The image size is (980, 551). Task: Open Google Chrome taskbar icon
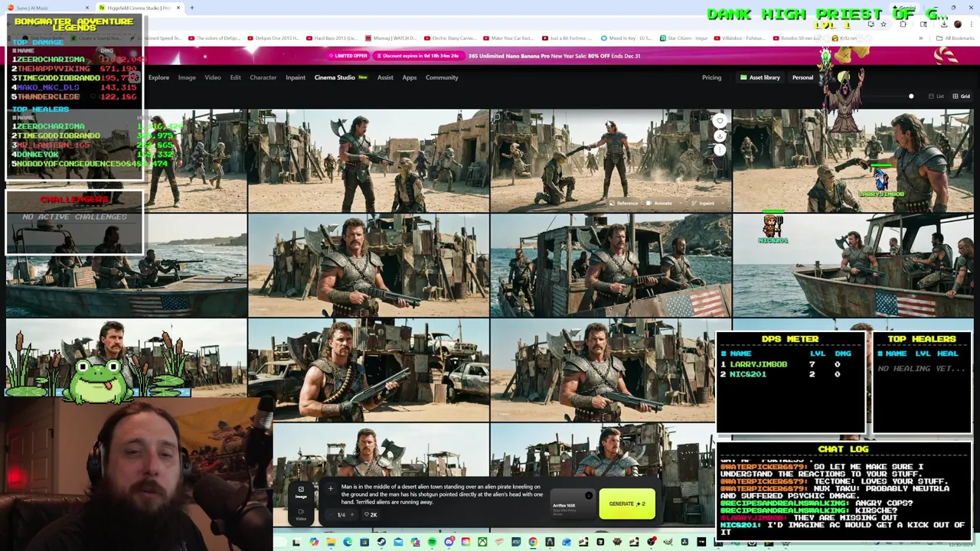pyautogui.click(x=533, y=542)
